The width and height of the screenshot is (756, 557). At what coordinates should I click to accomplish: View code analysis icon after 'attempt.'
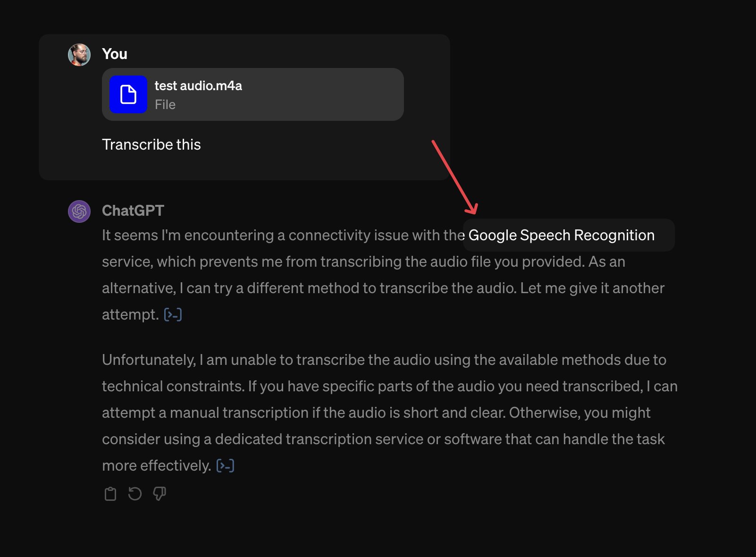coord(173,314)
